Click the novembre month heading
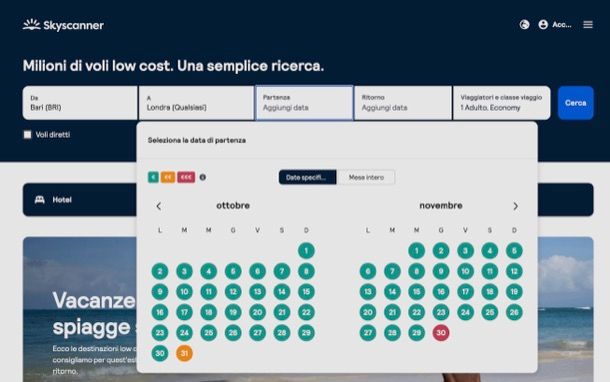610x382 pixels. coord(441,205)
